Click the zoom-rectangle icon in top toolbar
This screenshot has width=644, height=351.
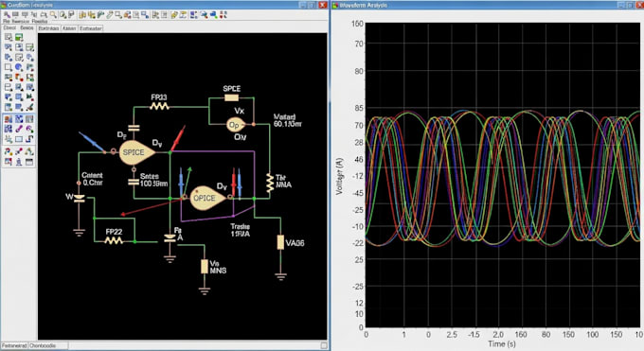click(x=118, y=15)
